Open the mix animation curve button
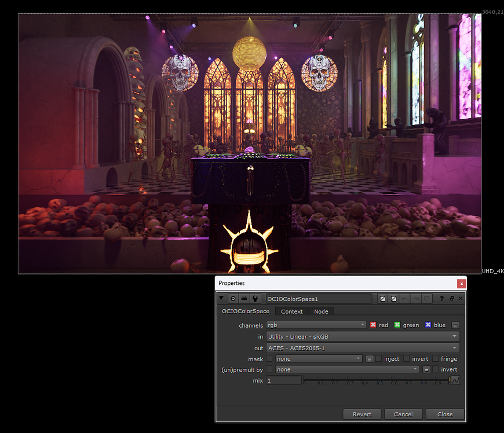Viewport: 504px width, 433px height. coord(455,380)
